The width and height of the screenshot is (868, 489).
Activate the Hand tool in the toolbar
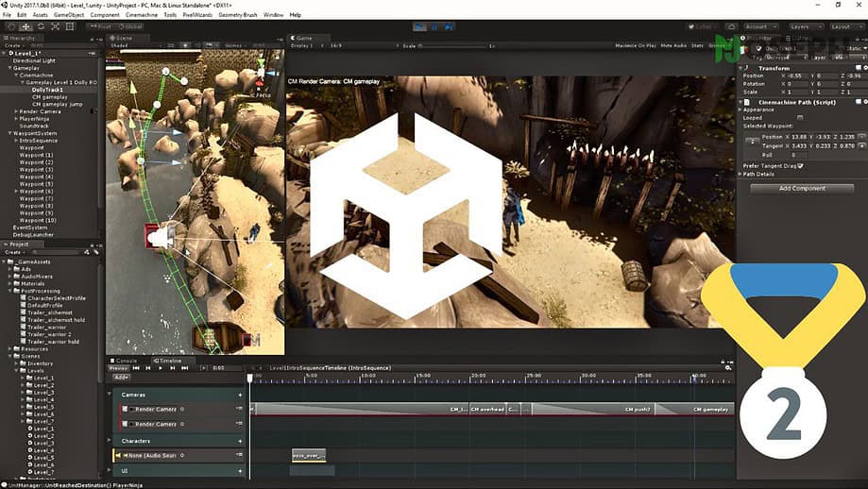tap(11, 26)
